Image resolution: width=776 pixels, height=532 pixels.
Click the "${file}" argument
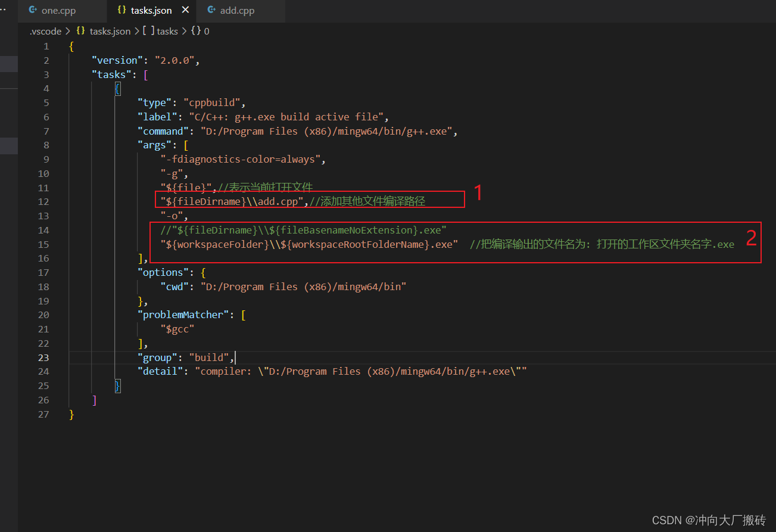[x=186, y=188]
